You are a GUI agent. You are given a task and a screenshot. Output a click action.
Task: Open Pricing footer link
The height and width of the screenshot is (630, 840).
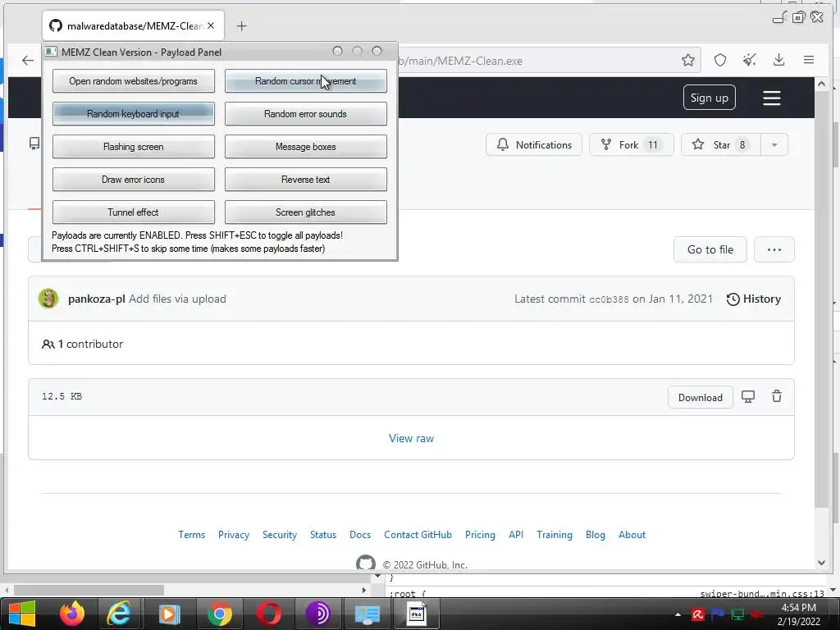pos(480,535)
